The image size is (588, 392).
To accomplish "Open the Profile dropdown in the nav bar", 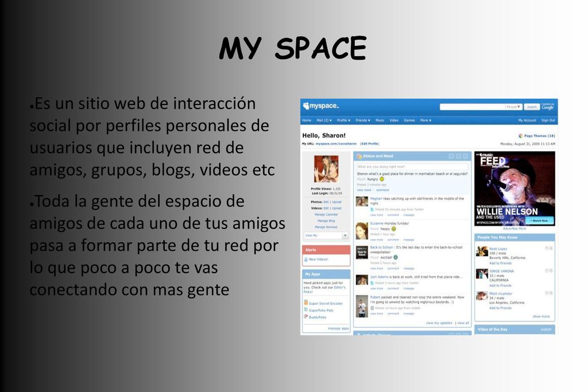I will click(343, 121).
